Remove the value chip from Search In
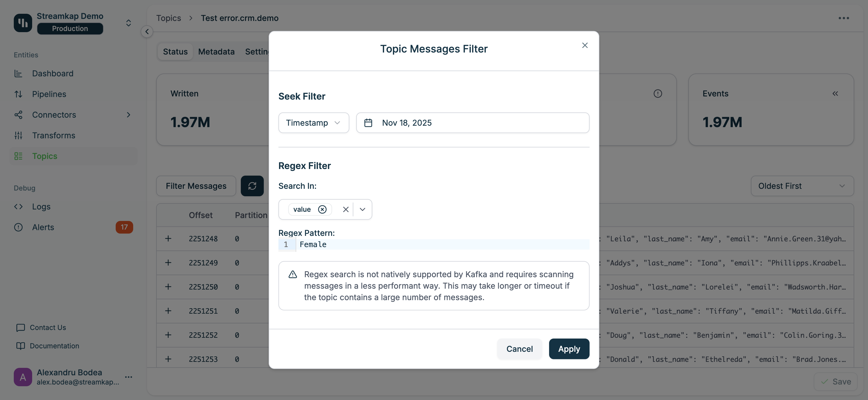This screenshot has height=400, width=868. 322,209
